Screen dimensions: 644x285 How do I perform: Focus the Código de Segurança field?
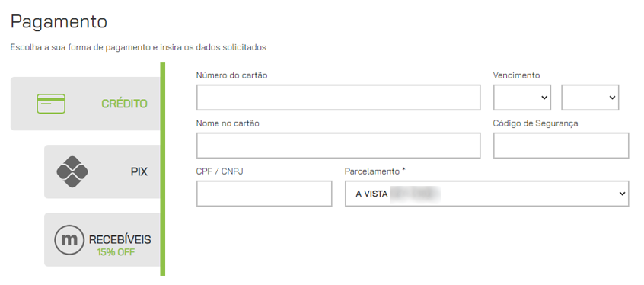561,146
